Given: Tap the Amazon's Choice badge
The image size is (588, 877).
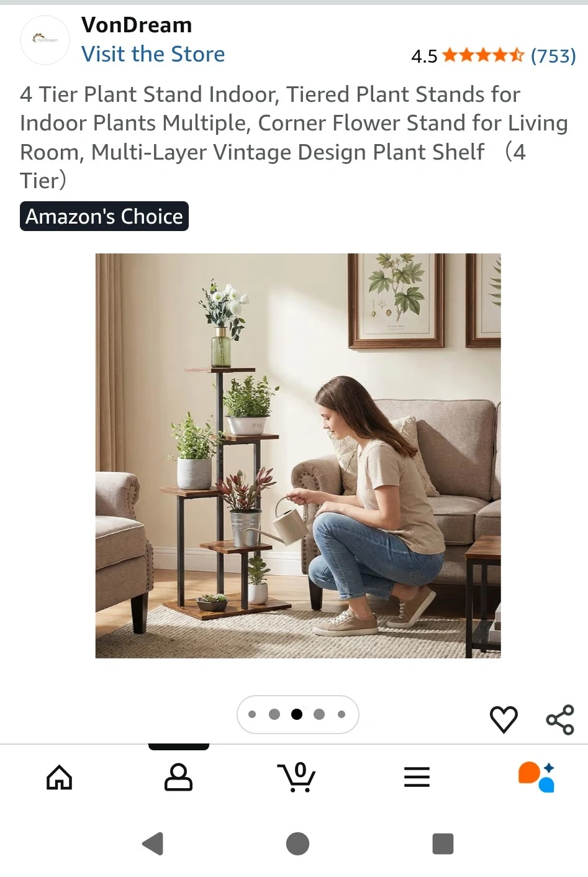Looking at the screenshot, I should (x=104, y=216).
